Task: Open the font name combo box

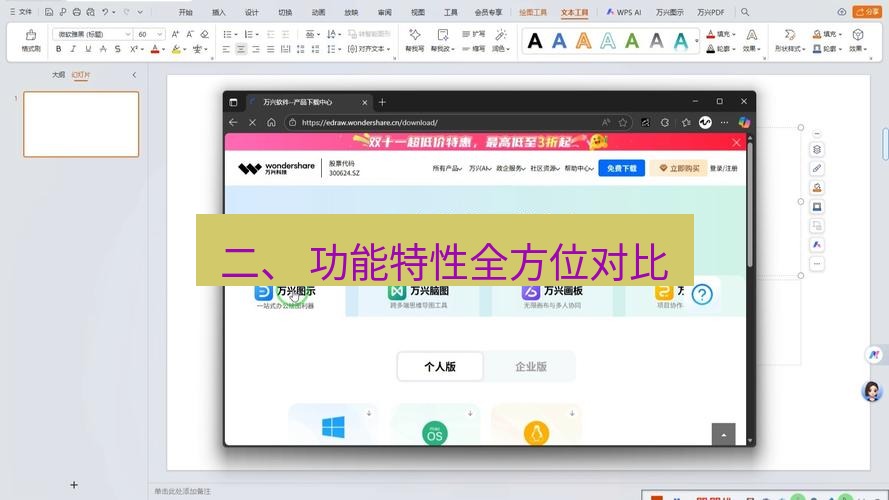Action: [92, 34]
